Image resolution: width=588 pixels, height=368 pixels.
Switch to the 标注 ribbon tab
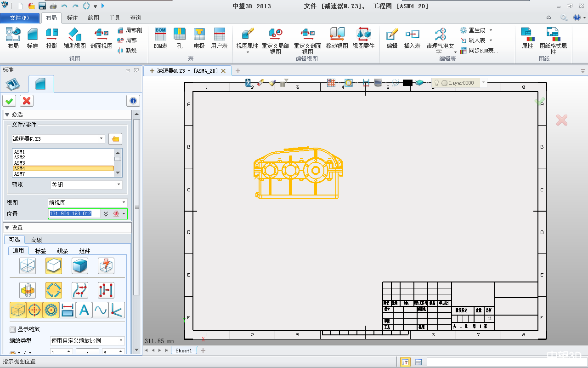(x=72, y=18)
